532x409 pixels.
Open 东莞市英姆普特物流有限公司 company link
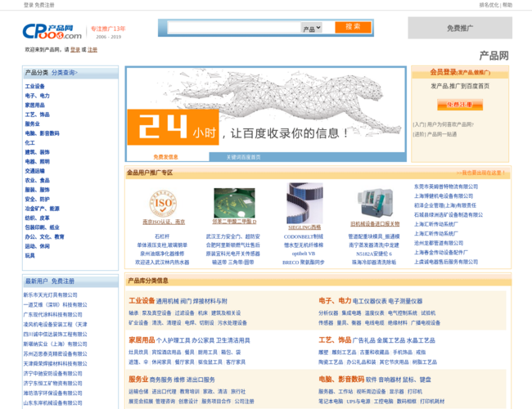pos(446,187)
